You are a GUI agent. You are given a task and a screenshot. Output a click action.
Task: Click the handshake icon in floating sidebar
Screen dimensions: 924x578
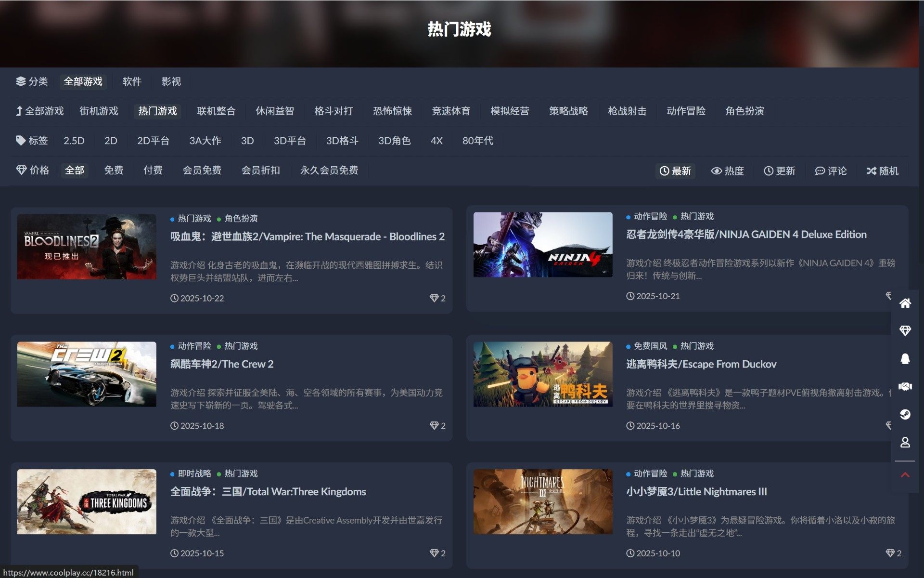(x=905, y=387)
